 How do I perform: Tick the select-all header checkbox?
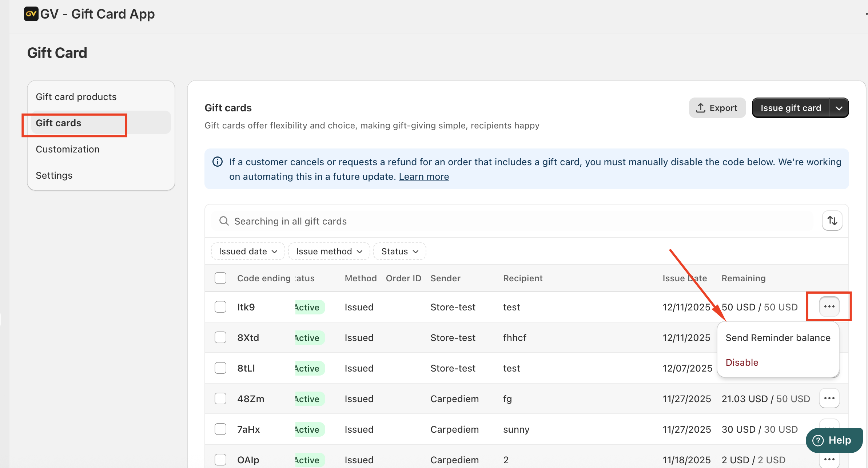(x=220, y=278)
